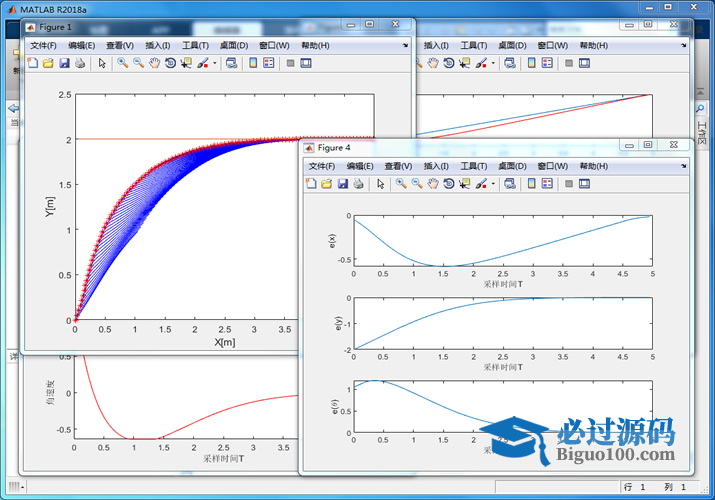Open 文件(F) menu in Figure 1

pyautogui.click(x=43, y=46)
